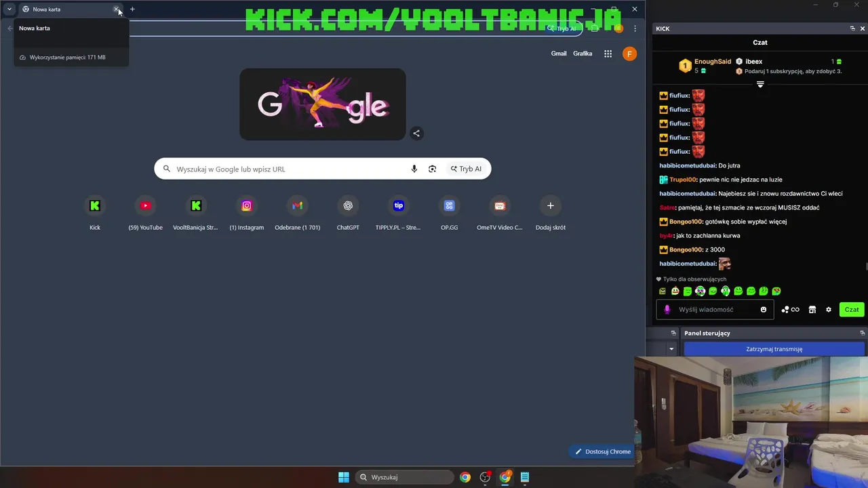Image resolution: width=868 pixels, height=488 pixels.
Task: Open Google Lens image search icon
Action: (433, 169)
